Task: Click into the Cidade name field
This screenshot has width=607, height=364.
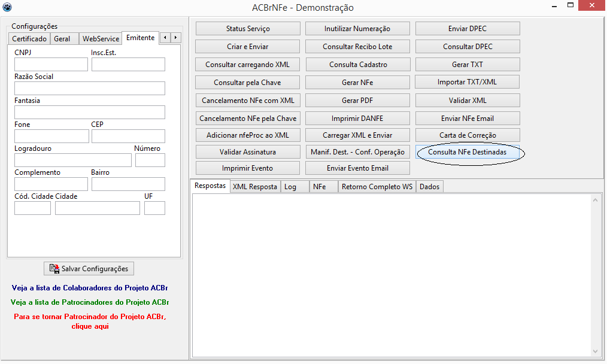Action: (x=98, y=208)
